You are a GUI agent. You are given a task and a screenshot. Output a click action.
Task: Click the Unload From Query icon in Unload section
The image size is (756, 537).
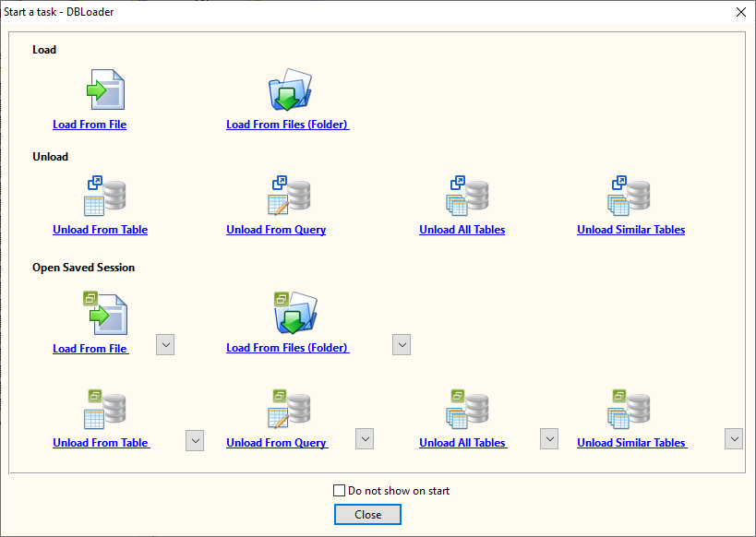(289, 196)
